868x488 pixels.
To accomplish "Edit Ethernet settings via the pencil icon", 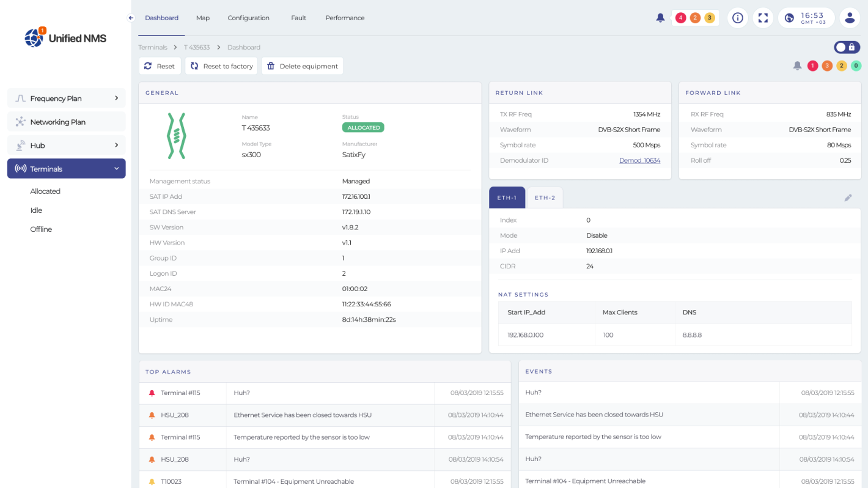I will (x=848, y=198).
